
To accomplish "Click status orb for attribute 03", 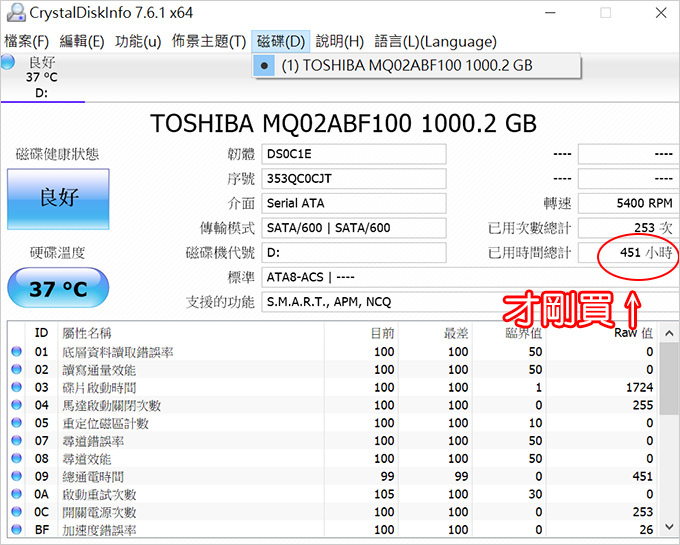I will pyautogui.click(x=16, y=387).
